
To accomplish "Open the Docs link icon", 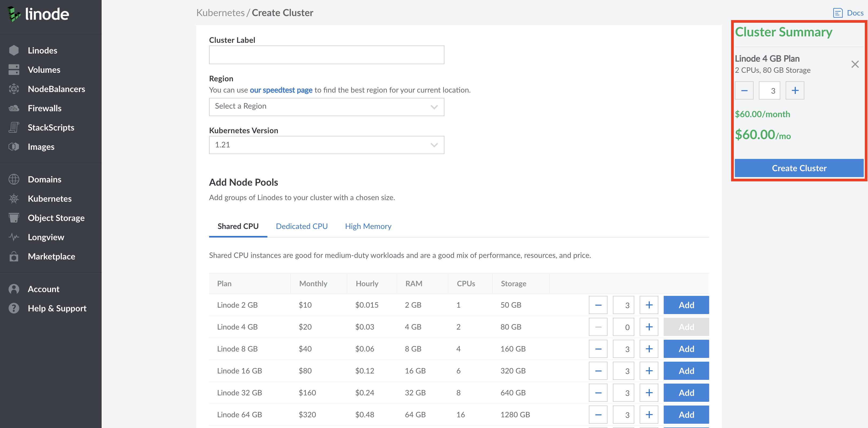I will click(x=838, y=13).
